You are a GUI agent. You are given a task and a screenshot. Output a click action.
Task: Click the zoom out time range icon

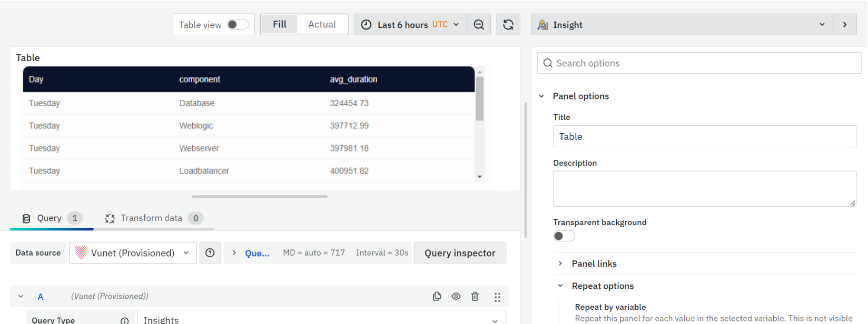point(478,25)
